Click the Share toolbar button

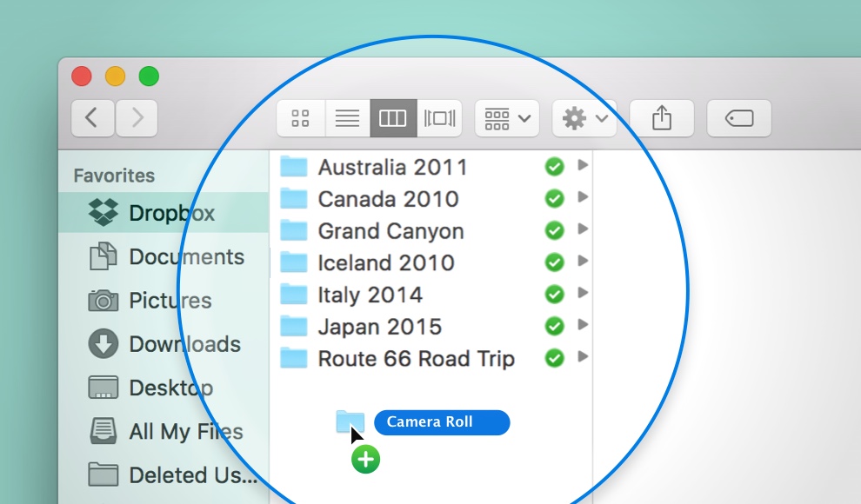(662, 119)
